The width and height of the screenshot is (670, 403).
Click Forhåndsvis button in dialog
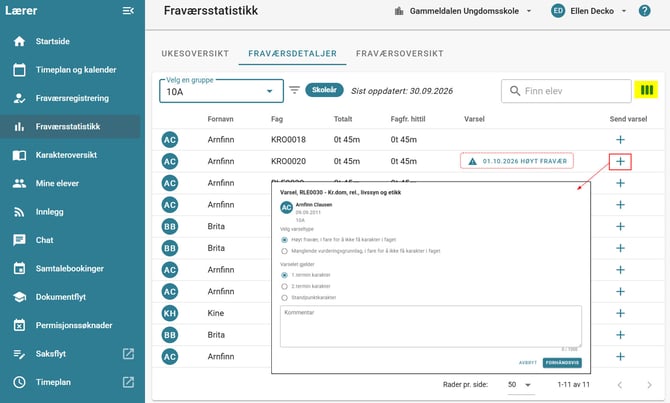click(x=562, y=363)
